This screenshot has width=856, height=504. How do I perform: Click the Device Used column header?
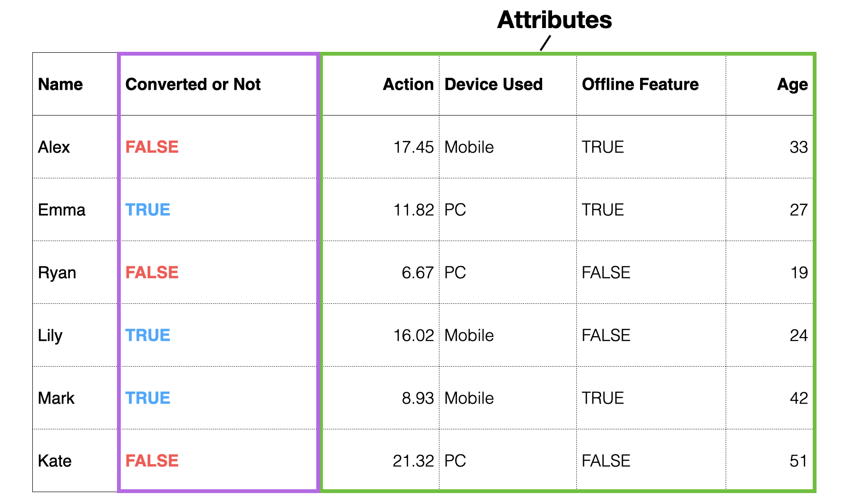coord(494,84)
